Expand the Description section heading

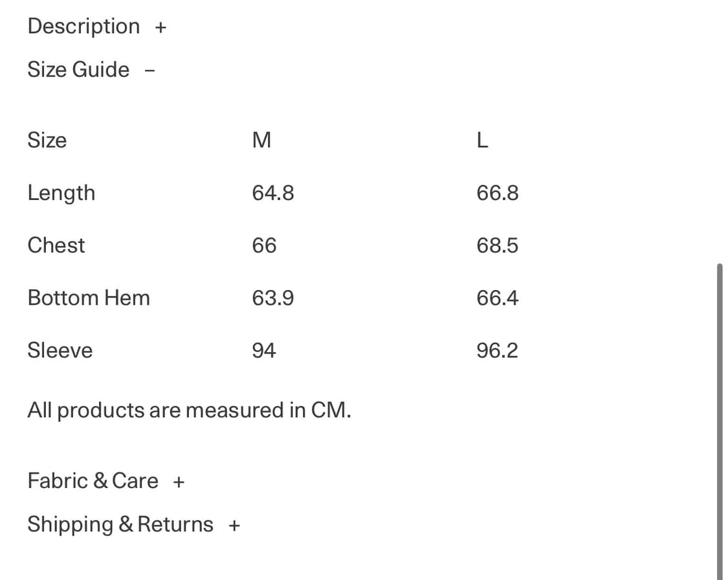83,27
